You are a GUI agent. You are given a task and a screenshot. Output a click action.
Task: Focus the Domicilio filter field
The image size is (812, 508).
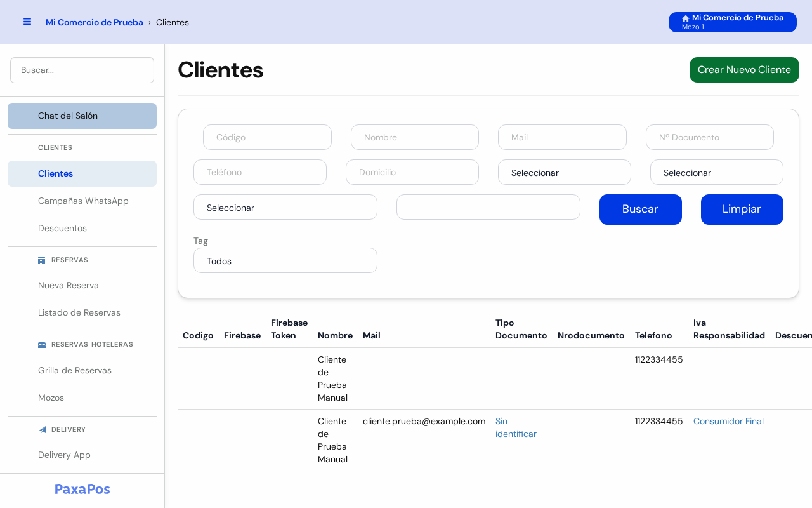pyautogui.click(x=412, y=172)
